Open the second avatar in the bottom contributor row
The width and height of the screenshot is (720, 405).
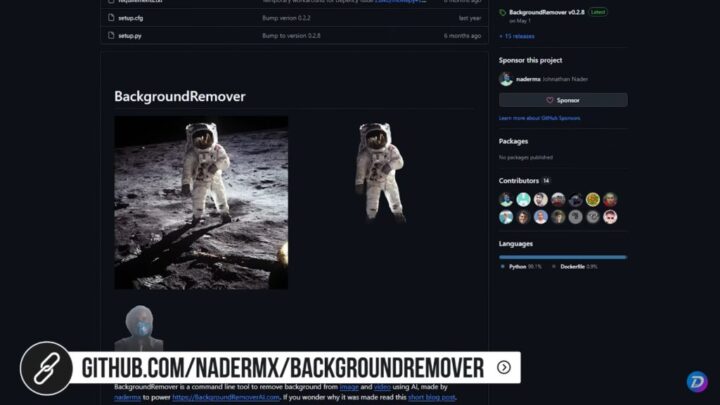pyautogui.click(x=523, y=217)
